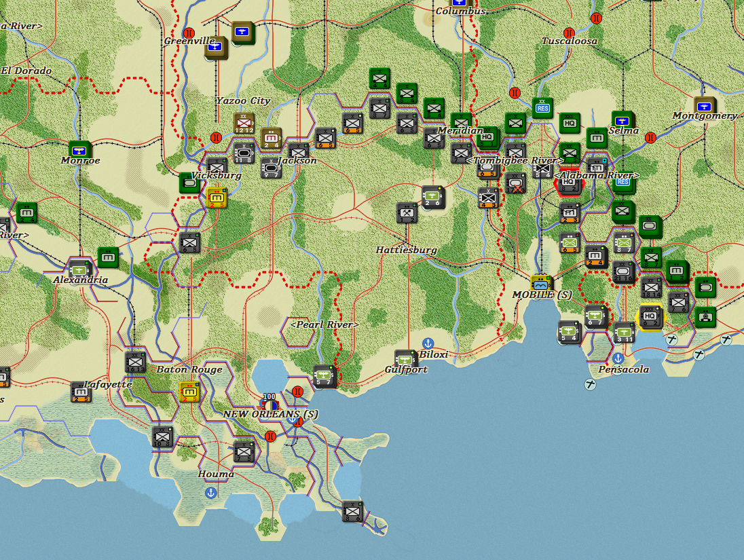Image resolution: width=744 pixels, height=560 pixels.
Task: Select the blue RES unit north of Tombigbee River
Action: pyautogui.click(x=542, y=108)
